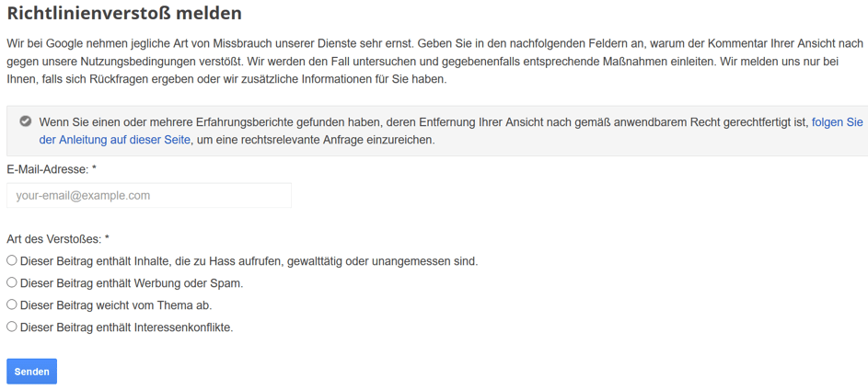Focus the E-Mail-Adresse input field
This screenshot has height=390, width=868.
pyautogui.click(x=149, y=195)
